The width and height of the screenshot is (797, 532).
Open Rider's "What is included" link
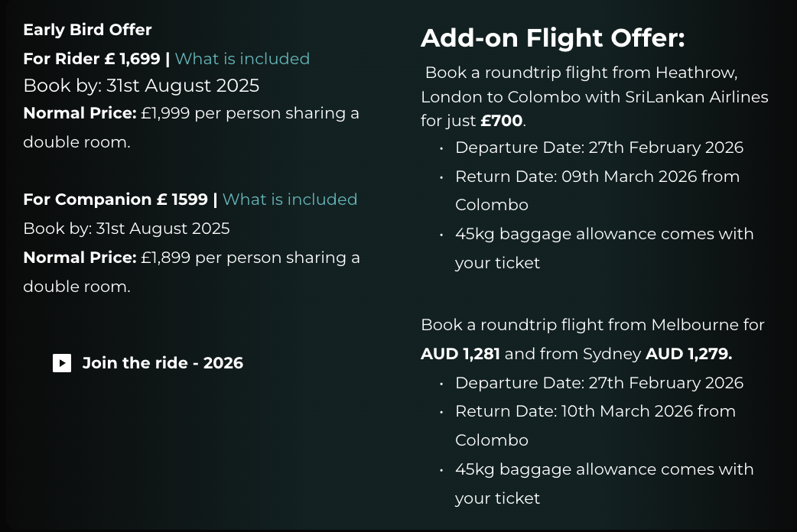(242, 59)
